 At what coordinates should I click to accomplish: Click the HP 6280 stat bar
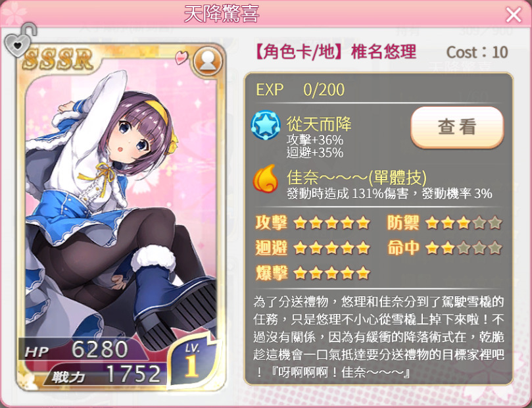pyautogui.click(x=83, y=349)
